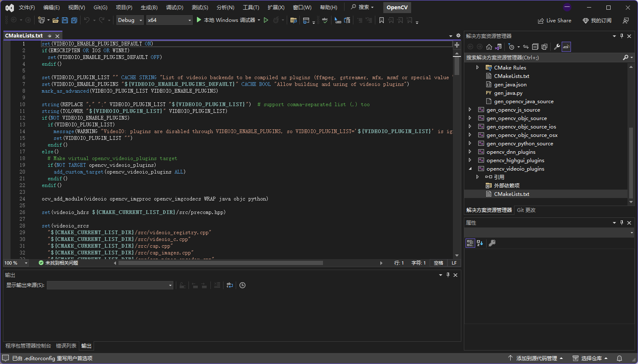Collapse all nodes in Solution Explorer

[535, 47]
